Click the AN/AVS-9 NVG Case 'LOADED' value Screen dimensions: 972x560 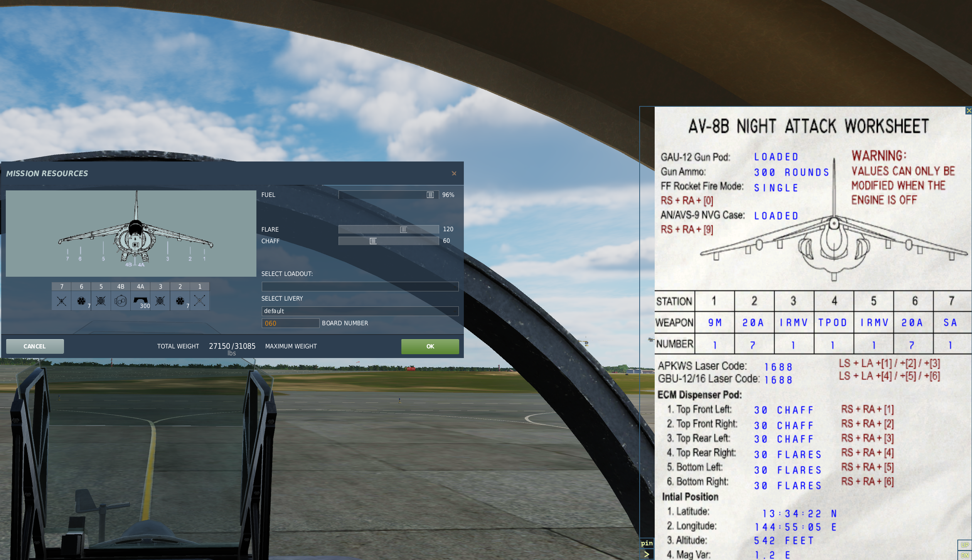(776, 216)
